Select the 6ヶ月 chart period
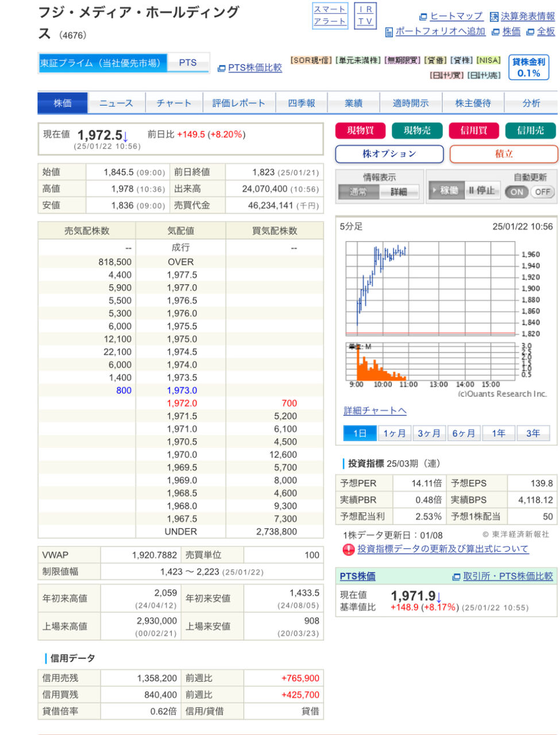Image resolution: width=560 pixels, height=735 pixels. pos(464,433)
